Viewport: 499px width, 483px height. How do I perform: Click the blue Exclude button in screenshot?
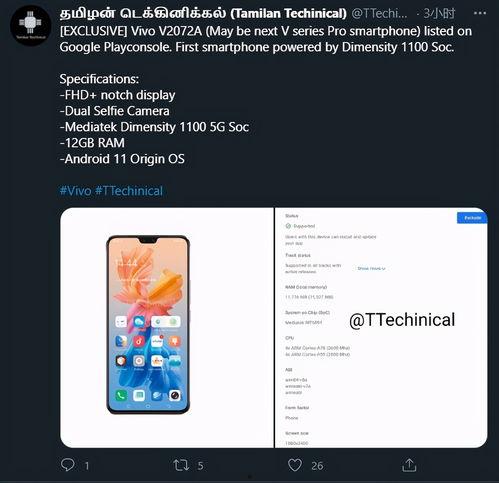click(x=472, y=218)
